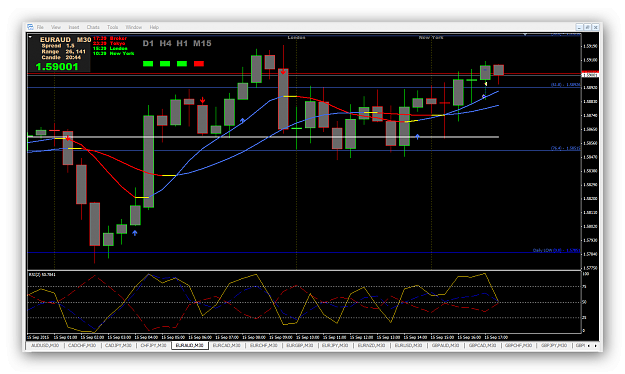Select the red sell arrow near 01:00 candle
625x374 pixels.
pyautogui.click(x=68, y=138)
